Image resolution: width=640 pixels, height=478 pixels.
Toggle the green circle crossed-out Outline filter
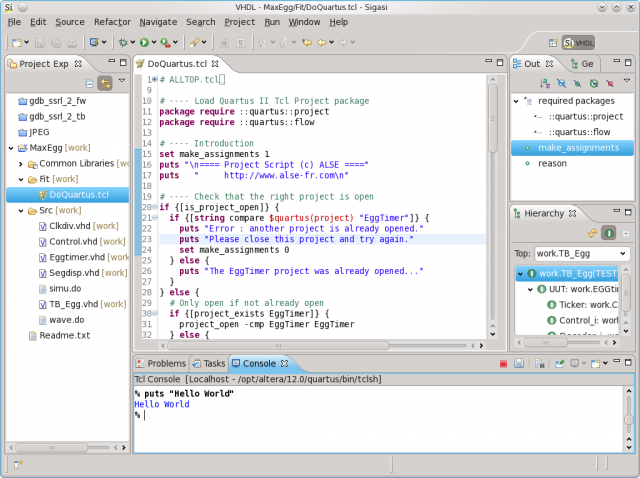point(594,83)
